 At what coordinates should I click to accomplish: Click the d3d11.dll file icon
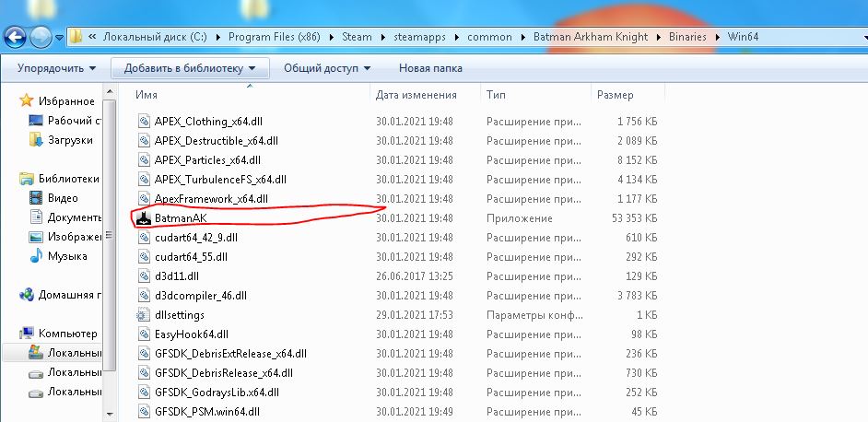[x=144, y=275]
